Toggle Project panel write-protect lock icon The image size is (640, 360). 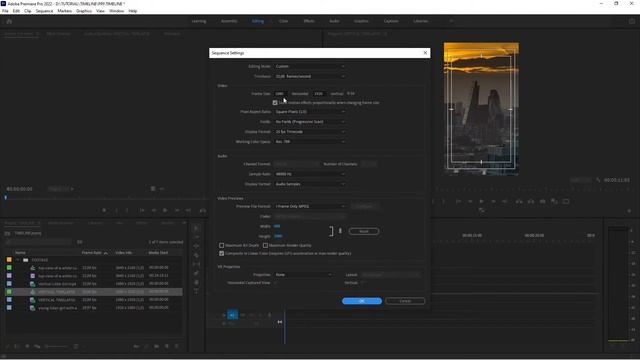click(7, 346)
